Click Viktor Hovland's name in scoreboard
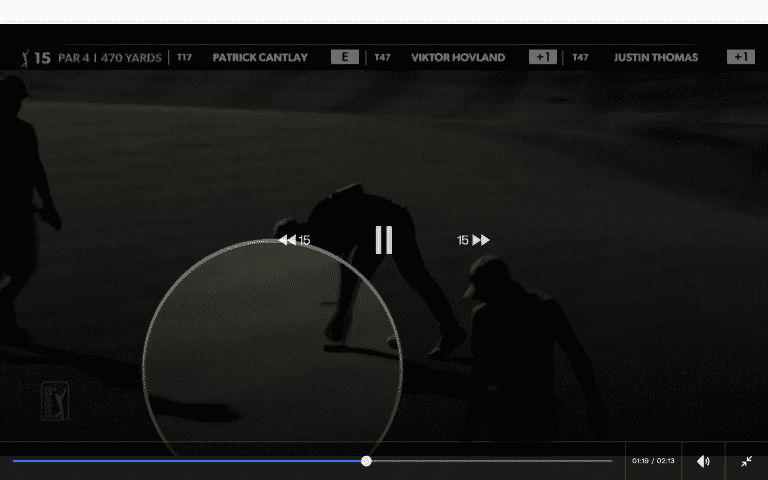 pos(458,57)
